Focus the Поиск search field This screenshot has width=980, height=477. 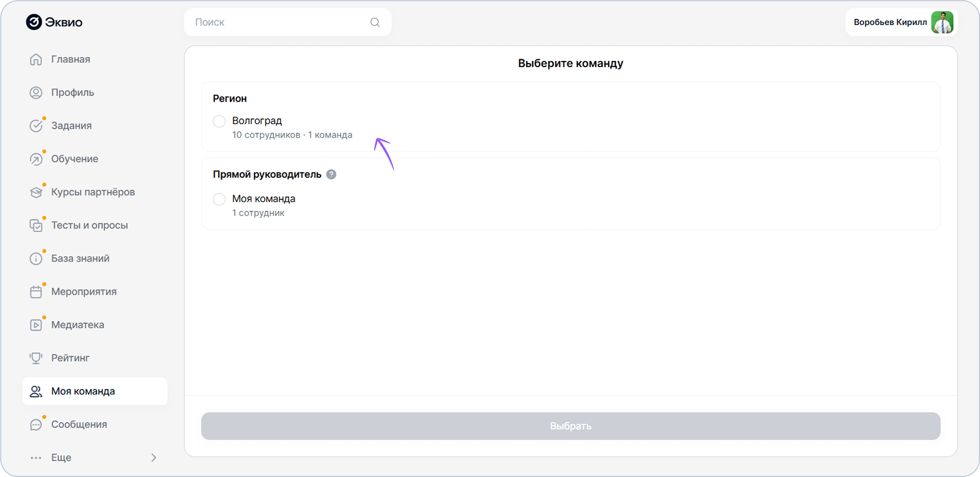[x=288, y=22]
